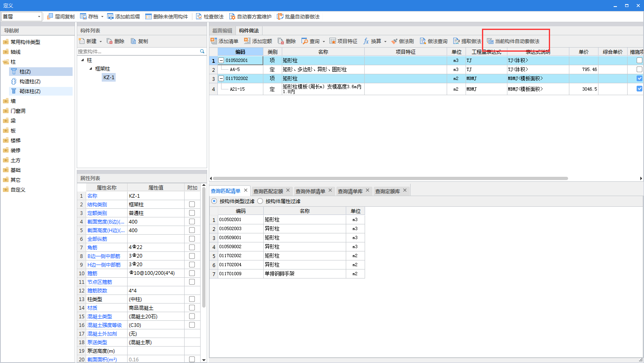The image size is (644, 363).
Task: Expand 梁 category in navigation tree
Action: 6,121
